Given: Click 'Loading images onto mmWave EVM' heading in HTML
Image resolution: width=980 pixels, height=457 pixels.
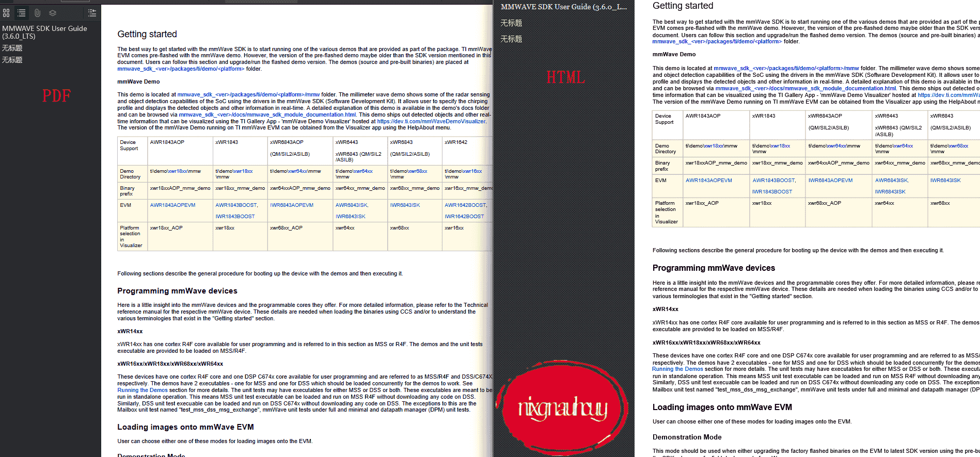Looking at the screenshot, I should pyautogui.click(x=722, y=407).
